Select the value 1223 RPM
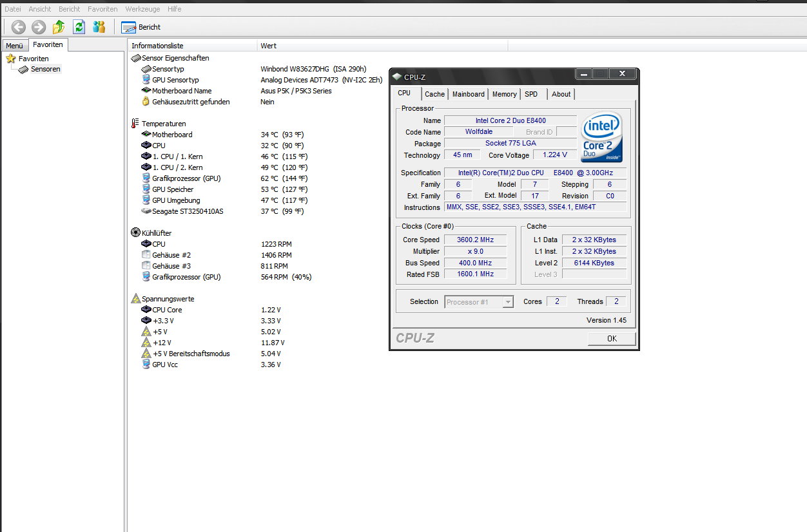 coord(276,244)
